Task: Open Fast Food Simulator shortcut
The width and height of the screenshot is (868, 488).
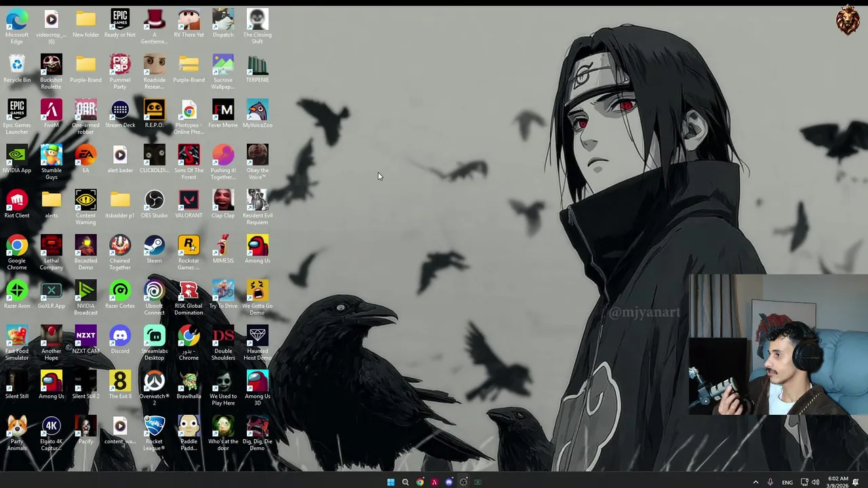Action: click(17, 343)
